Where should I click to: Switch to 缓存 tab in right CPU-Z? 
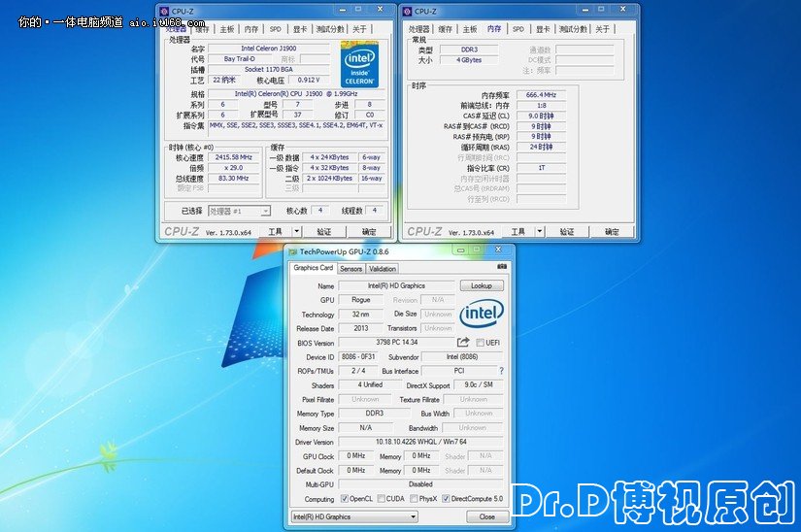point(446,29)
